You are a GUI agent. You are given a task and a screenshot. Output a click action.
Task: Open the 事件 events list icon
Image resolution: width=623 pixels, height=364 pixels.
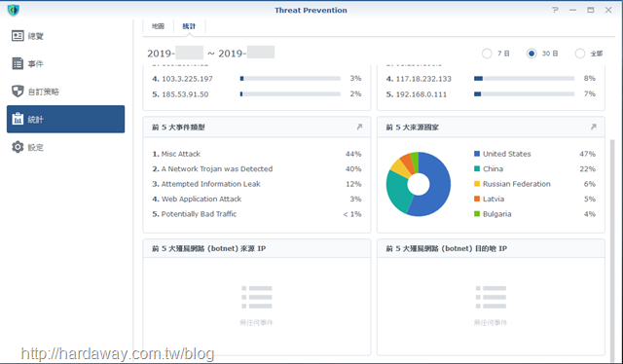pyautogui.click(x=18, y=63)
